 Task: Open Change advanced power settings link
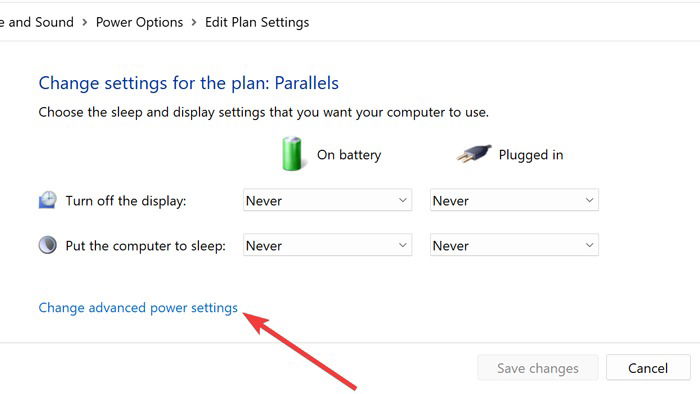click(138, 308)
